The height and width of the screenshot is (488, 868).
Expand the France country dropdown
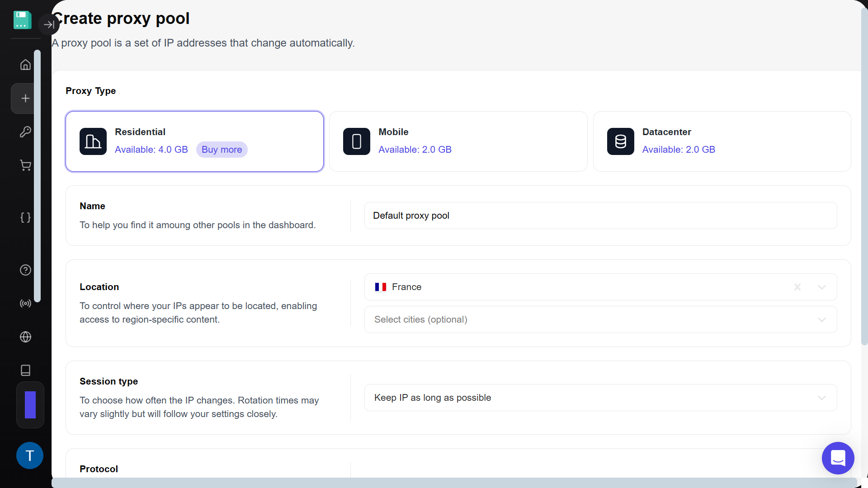tap(821, 287)
